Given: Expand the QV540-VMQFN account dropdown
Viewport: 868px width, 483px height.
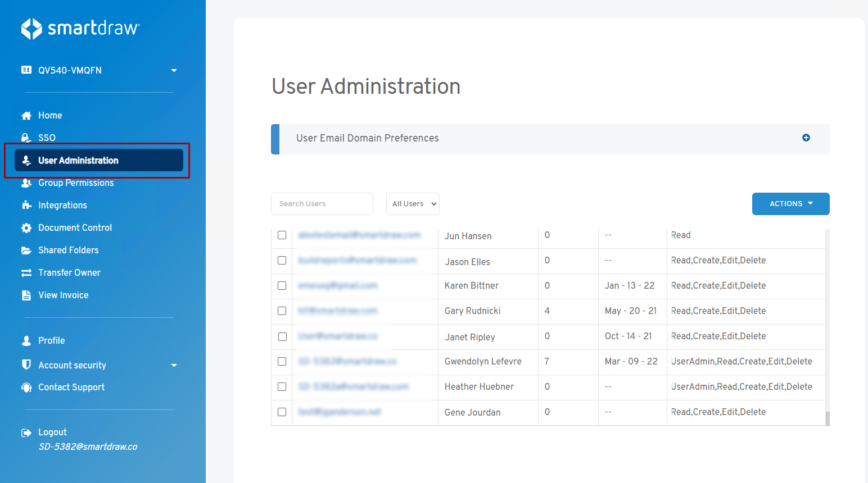Looking at the screenshot, I should pyautogui.click(x=174, y=70).
